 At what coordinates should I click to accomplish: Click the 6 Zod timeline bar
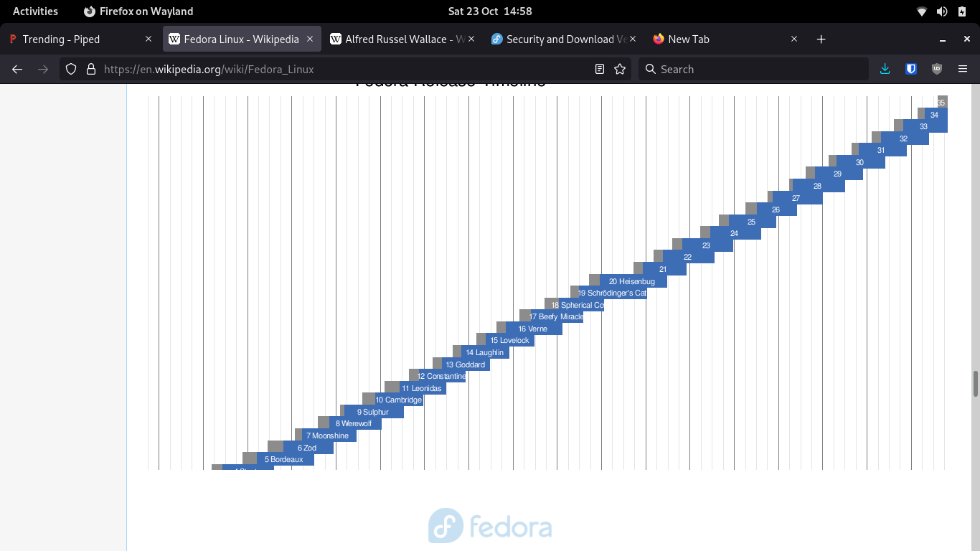308,448
